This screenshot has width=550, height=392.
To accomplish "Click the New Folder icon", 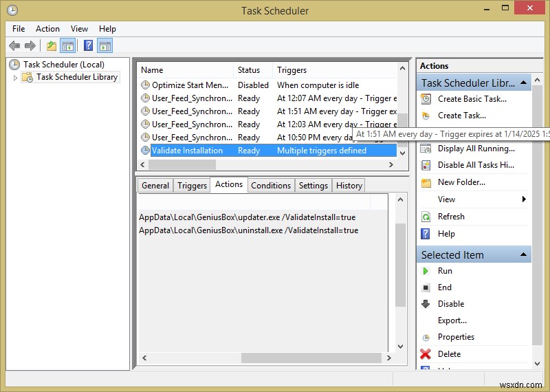I will click(x=426, y=182).
